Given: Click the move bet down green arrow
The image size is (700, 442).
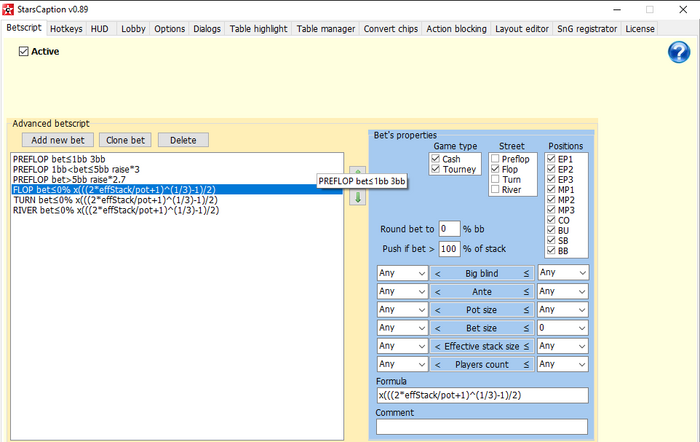Looking at the screenshot, I should 357,198.
